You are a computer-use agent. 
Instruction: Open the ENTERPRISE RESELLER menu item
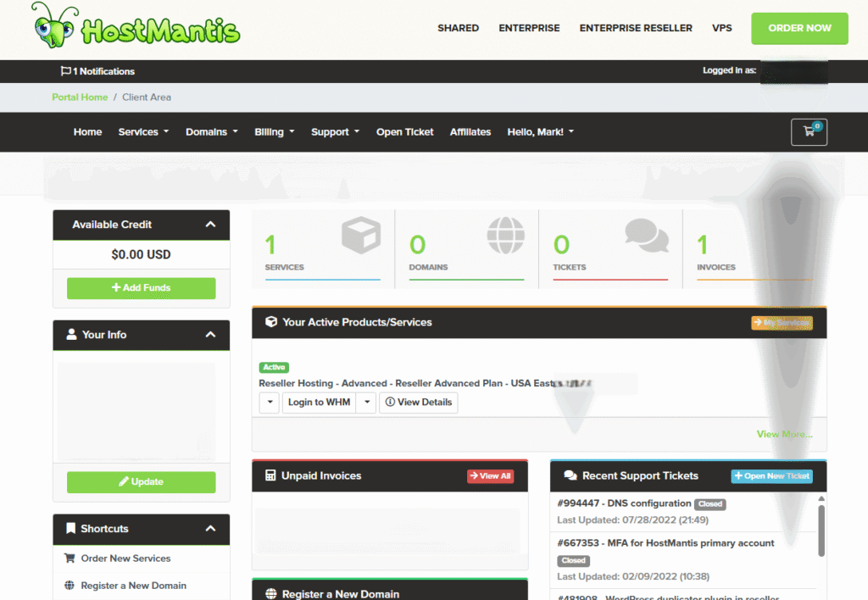point(636,28)
